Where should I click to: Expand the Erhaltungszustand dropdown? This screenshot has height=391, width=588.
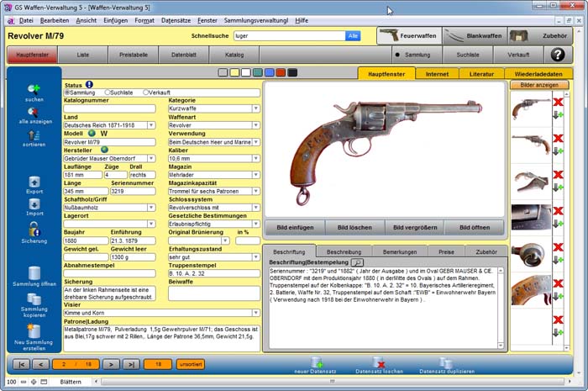[256, 256]
